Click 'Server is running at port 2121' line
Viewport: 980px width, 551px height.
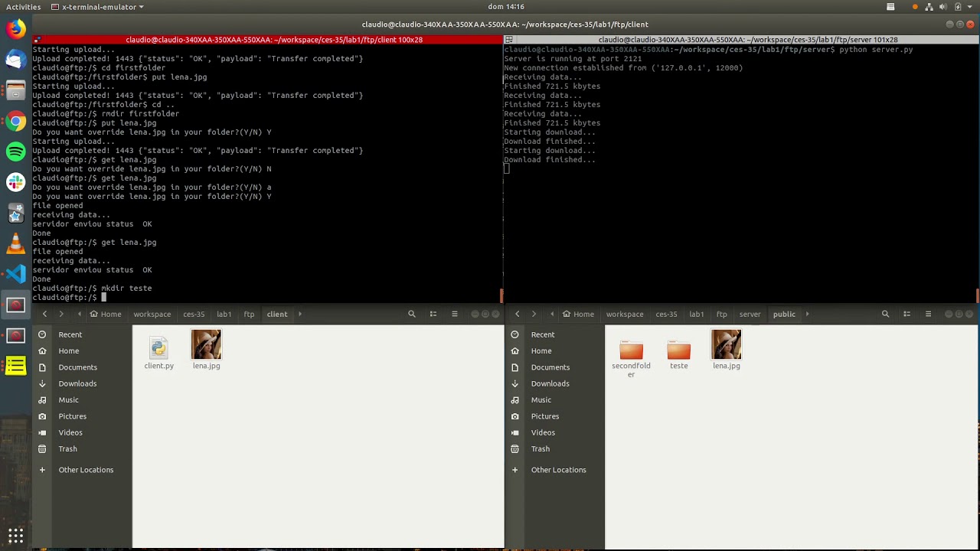(x=573, y=59)
